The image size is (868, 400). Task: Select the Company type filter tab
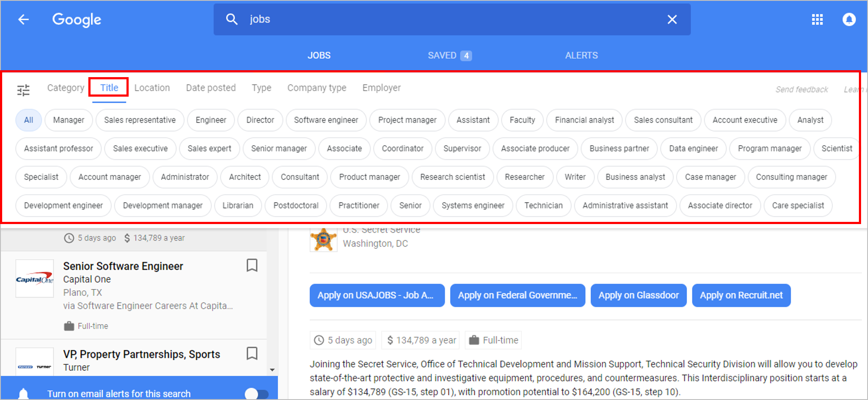point(317,88)
